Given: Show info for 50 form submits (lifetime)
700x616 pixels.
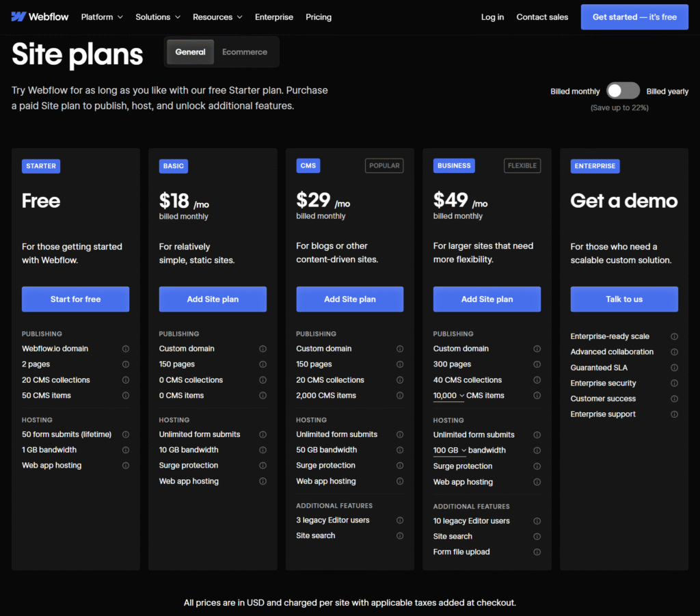Looking at the screenshot, I should coord(126,434).
